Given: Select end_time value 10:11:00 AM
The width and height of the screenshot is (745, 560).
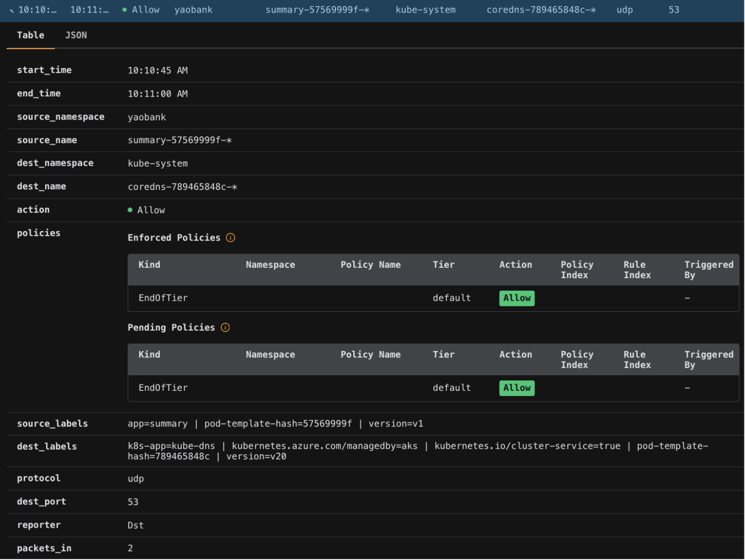Looking at the screenshot, I should [x=157, y=94].
